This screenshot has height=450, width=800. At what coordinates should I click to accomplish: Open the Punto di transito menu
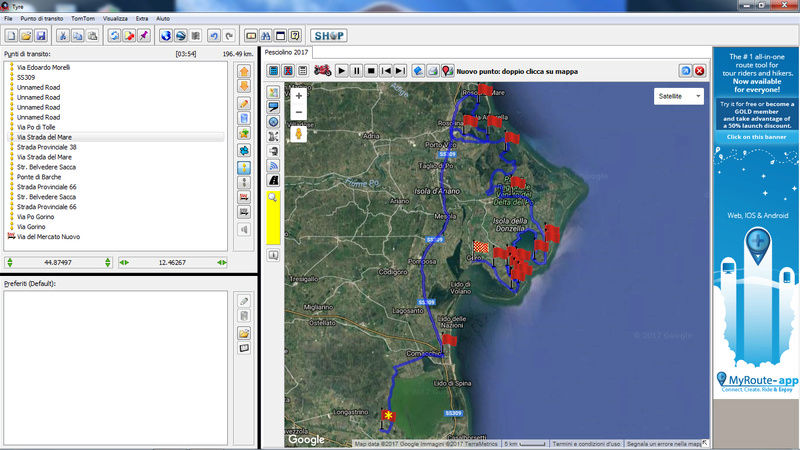(x=42, y=18)
